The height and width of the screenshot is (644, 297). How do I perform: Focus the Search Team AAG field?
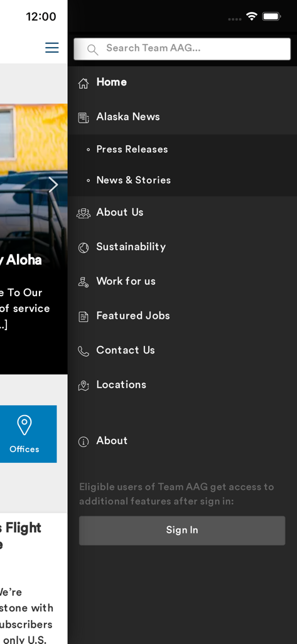click(x=182, y=49)
